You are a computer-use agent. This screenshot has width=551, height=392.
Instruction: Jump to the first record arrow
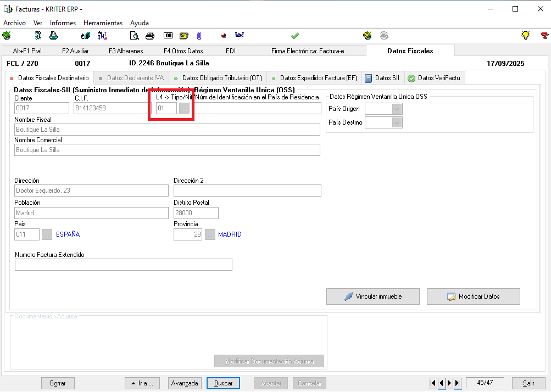tap(433, 383)
